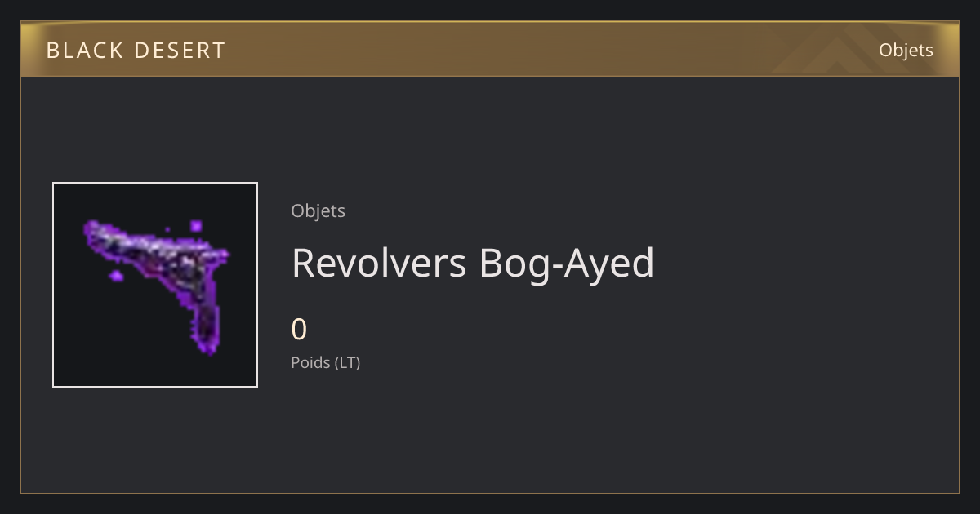Click the word Bog-Ayed in the title

coord(567,264)
